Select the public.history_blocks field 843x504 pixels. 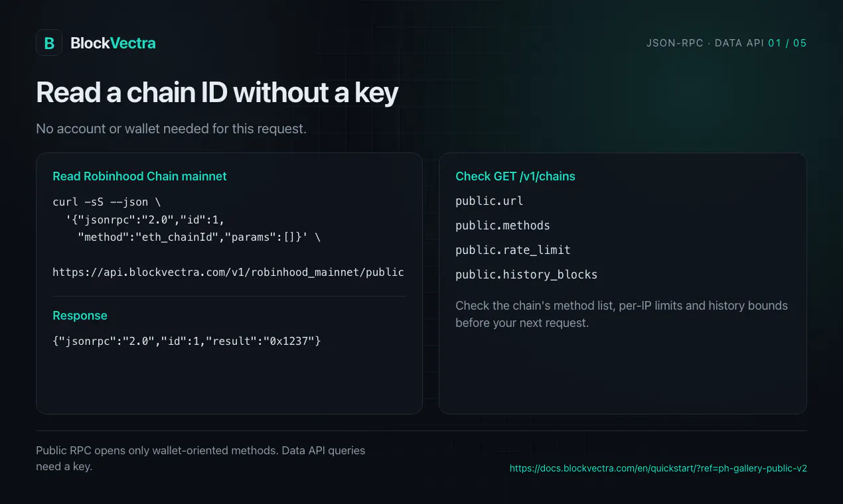click(x=526, y=275)
